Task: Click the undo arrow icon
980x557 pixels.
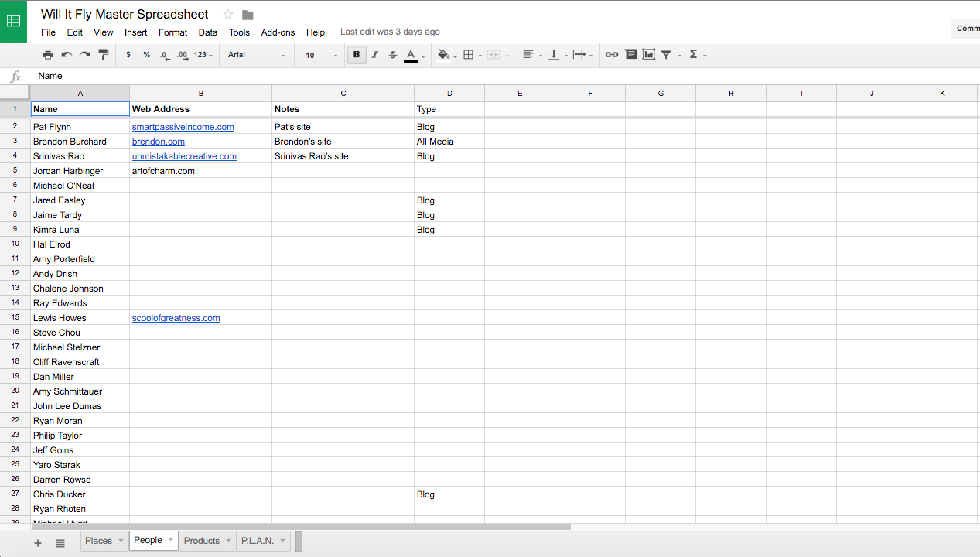Action: [67, 55]
